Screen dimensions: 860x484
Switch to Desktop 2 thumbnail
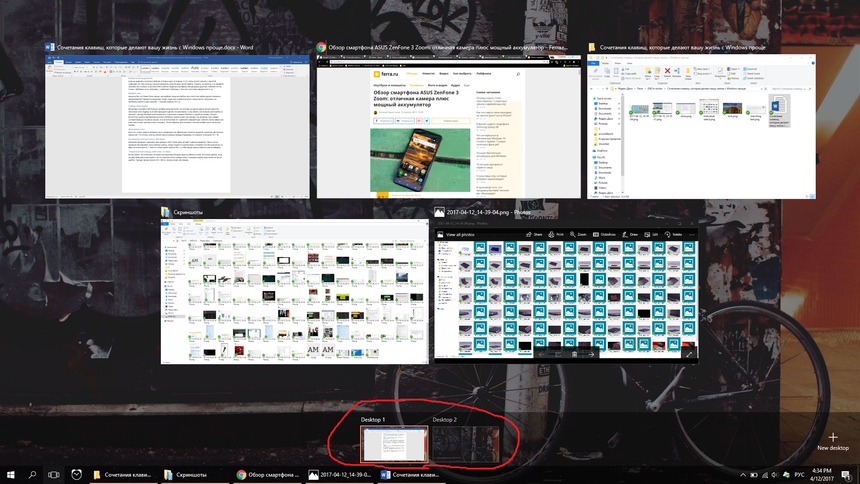point(465,443)
